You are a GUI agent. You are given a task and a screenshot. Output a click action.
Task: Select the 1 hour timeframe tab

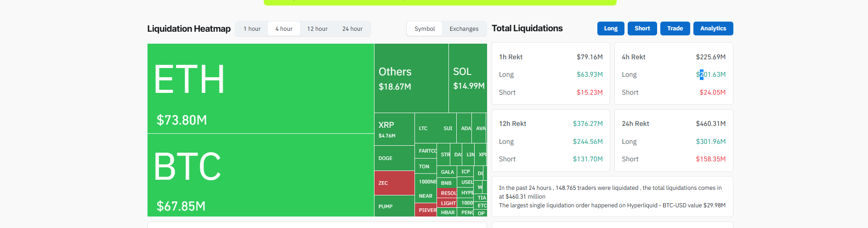(252, 29)
